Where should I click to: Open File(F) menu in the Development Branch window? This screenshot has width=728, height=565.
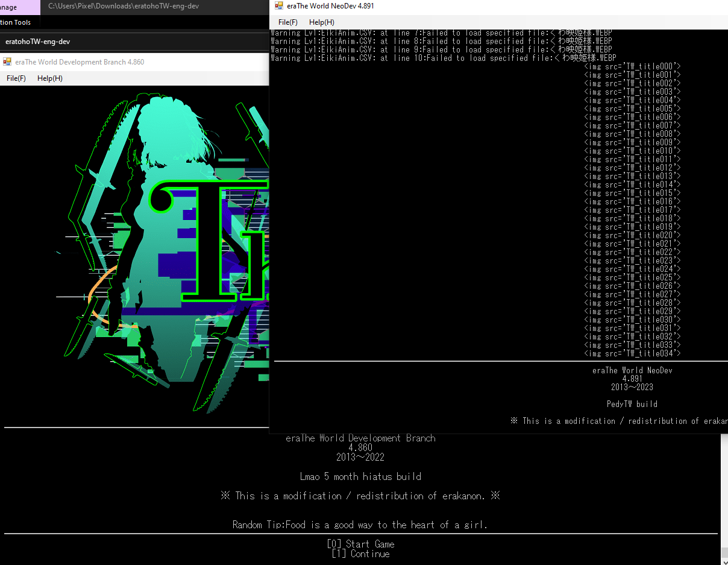click(x=16, y=78)
